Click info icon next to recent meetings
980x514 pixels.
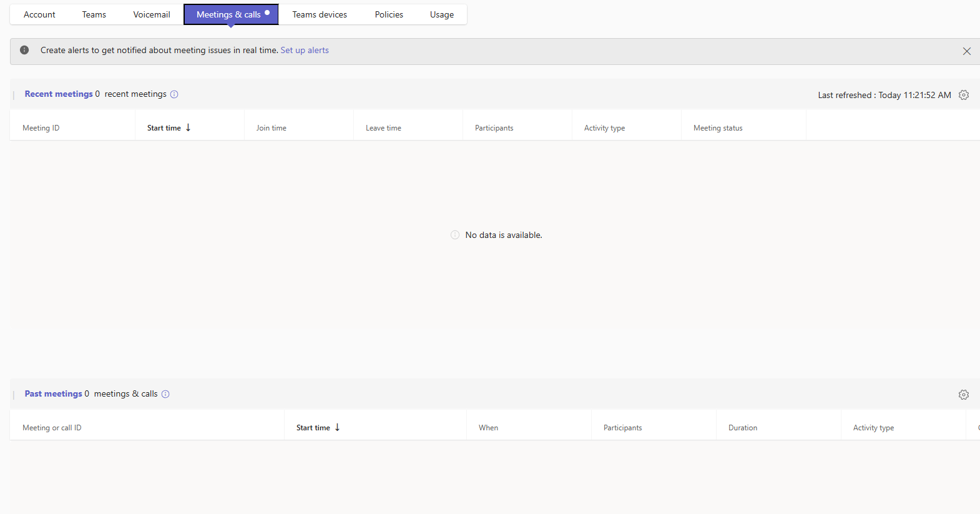pos(174,94)
